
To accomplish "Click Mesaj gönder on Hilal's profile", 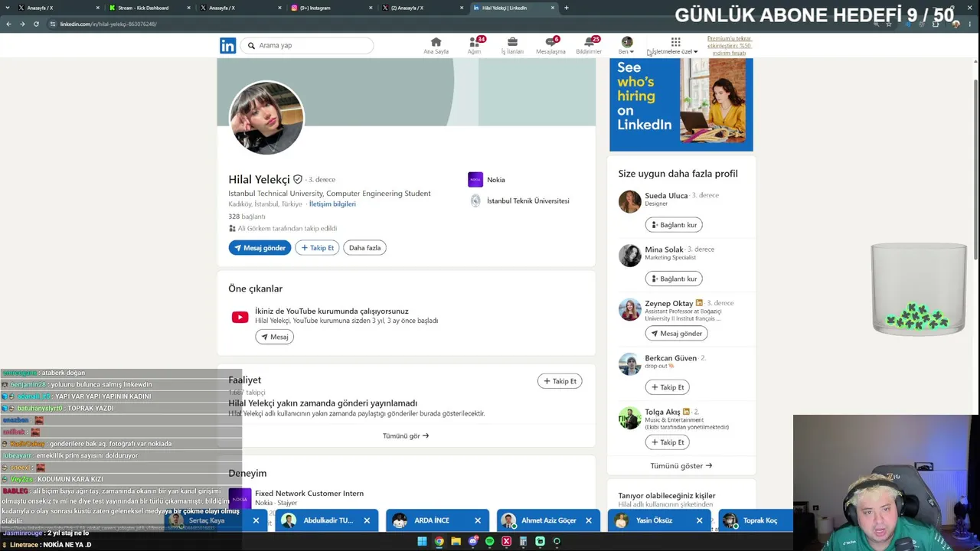I will (260, 248).
